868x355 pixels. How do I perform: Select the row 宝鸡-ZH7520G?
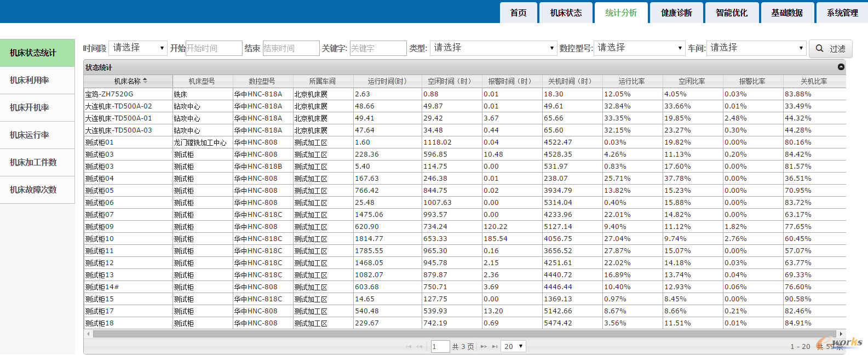click(x=465, y=94)
